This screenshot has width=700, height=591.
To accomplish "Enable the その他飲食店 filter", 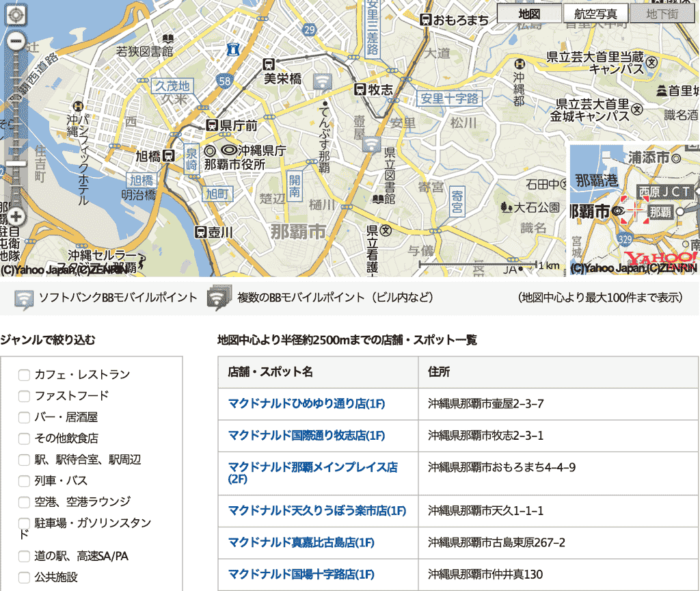I will click(x=24, y=438).
